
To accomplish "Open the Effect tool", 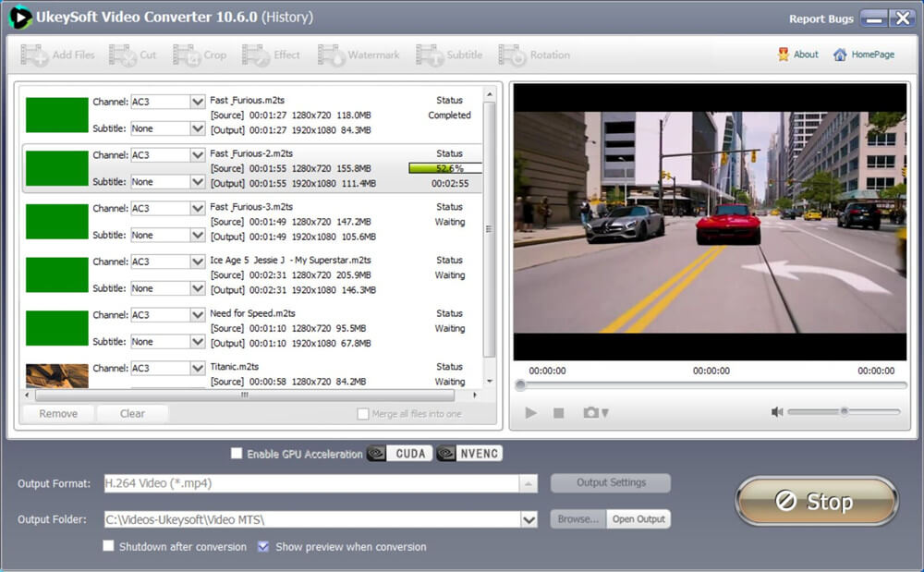I will pyautogui.click(x=271, y=55).
